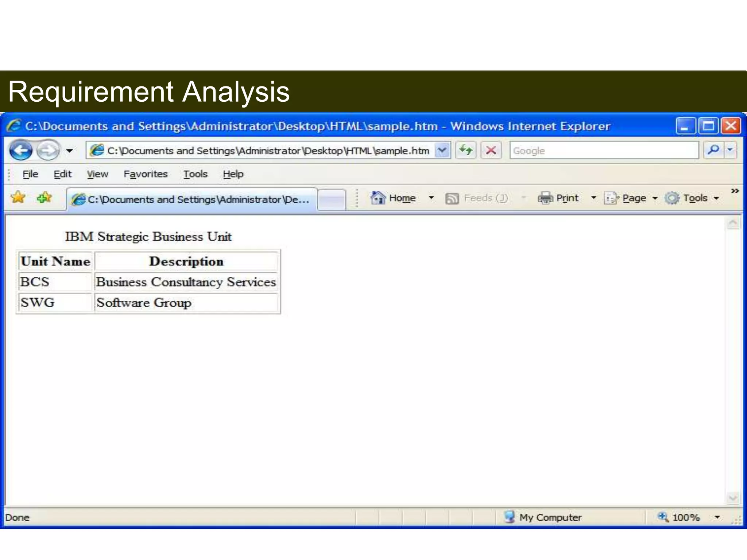Viewport: 747px width, 560px height.
Task: Open the Favorites menu
Action: [x=146, y=174]
